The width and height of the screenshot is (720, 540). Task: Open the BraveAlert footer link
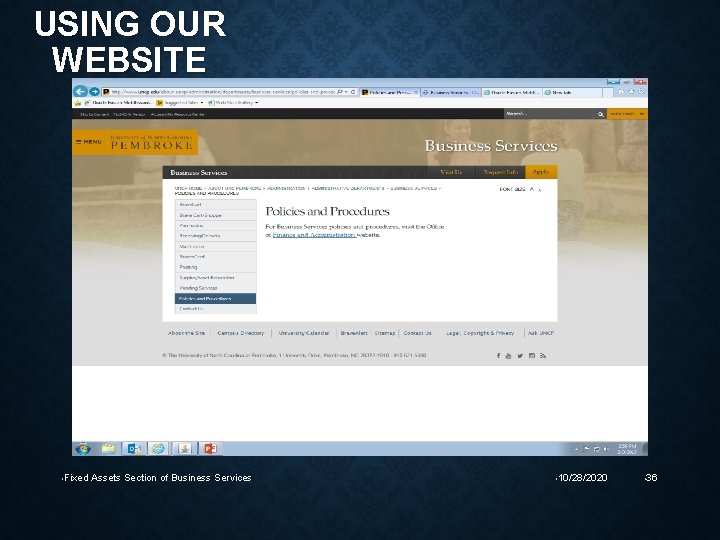click(354, 333)
